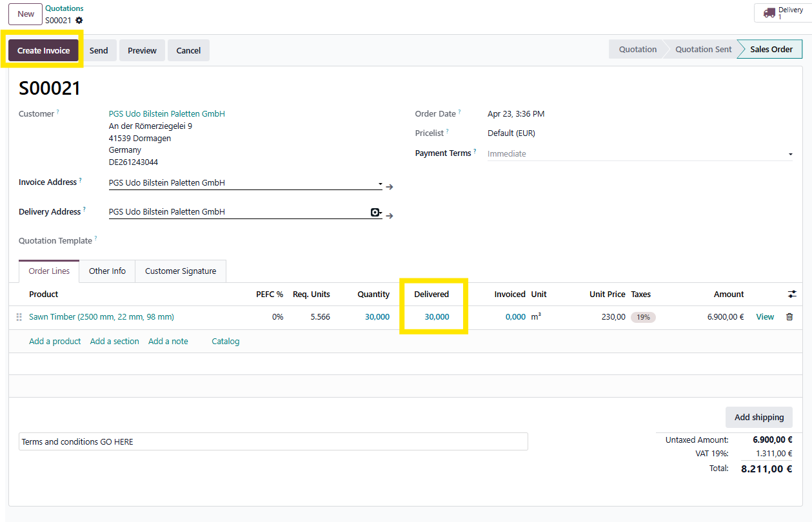Click the Create Invoice button
The width and height of the screenshot is (812, 522).
[43, 50]
